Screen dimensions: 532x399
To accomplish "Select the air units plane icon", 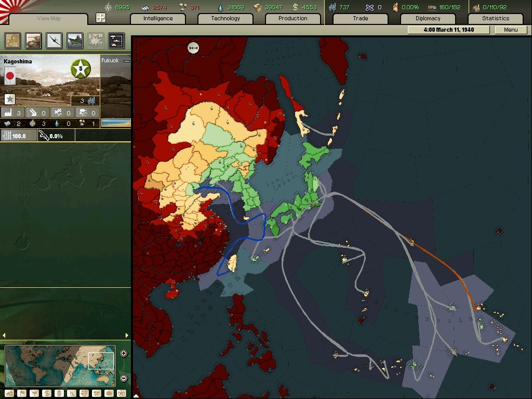I will [54, 41].
